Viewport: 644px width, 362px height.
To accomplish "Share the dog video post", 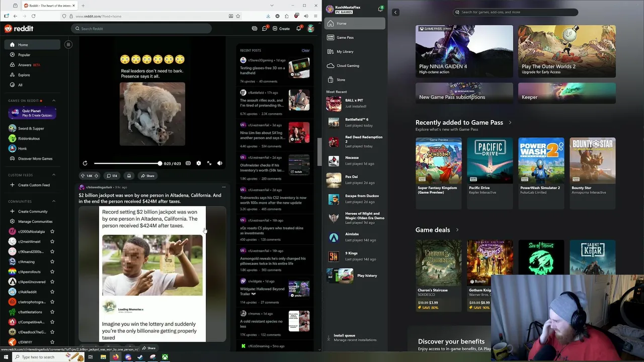I will [147, 176].
